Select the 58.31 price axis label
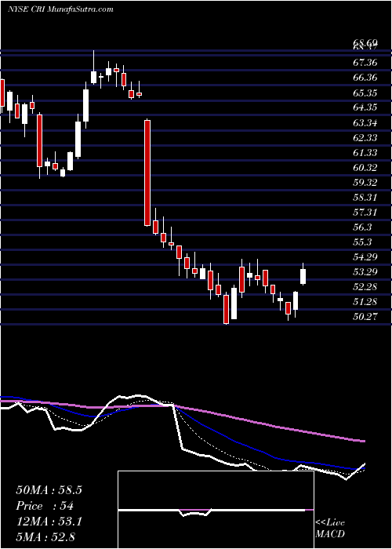Viewport: 392px width, 549px height. tap(365, 197)
